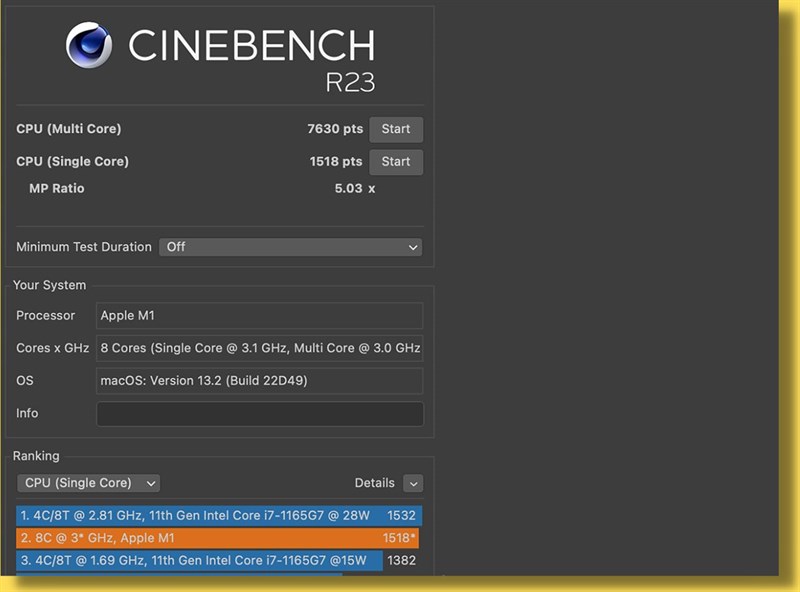Start the CPU Single Core benchmark
The image size is (800, 592).
(396, 161)
